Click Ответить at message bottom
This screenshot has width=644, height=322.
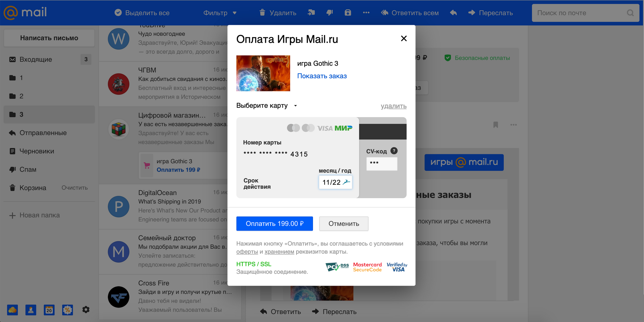280,311
